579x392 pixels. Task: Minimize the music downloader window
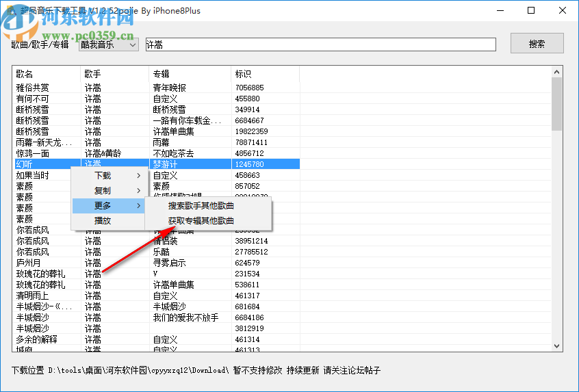(500, 10)
